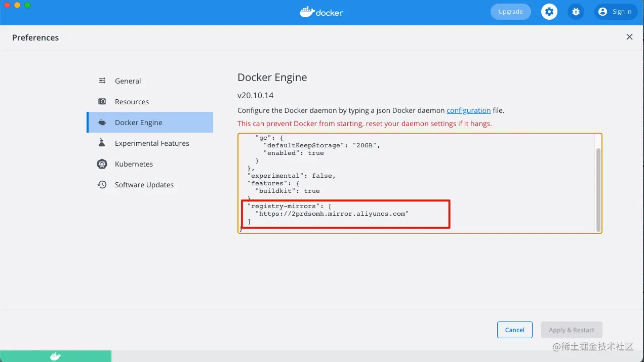Click the Resources disk icon in sidebar
Screen dimensions: 644x362
coord(102,101)
